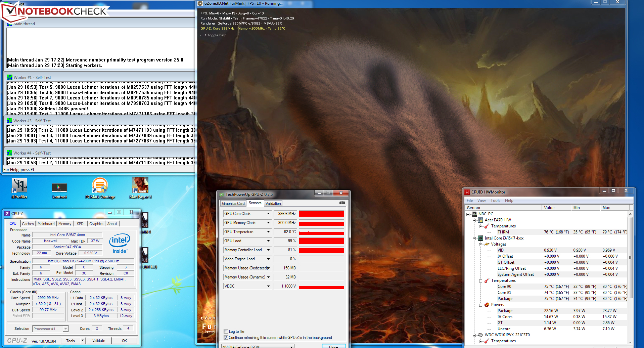Click the GPU Temperature history graph
The width and height of the screenshot is (644, 348).
pyautogui.click(x=321, y=232)
